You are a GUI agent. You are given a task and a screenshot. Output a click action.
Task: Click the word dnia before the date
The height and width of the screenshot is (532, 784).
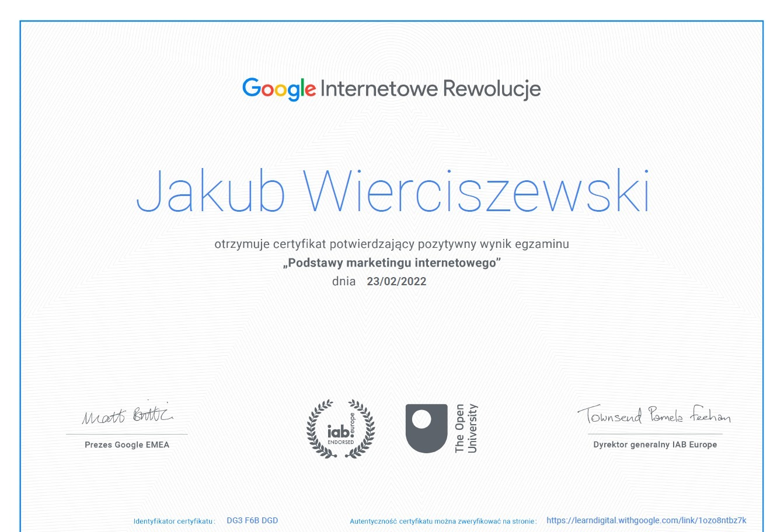344,281
